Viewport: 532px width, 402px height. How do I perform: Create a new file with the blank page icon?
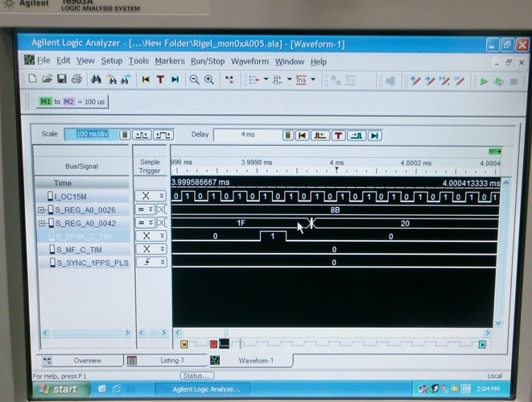pyautogui.click(x=32, y=79)
